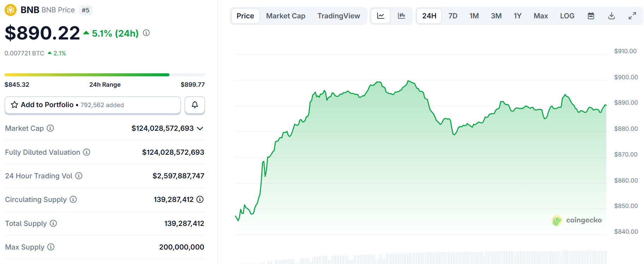Open the TradingView chart tab
This screenshot has width=644, height=264.
coord(339,16)
